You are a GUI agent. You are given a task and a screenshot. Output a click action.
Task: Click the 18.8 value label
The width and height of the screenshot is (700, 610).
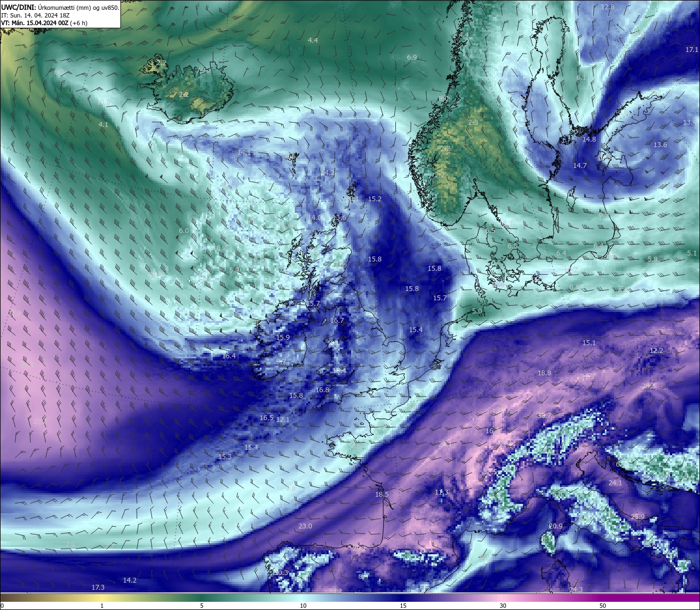coord(544,373)
